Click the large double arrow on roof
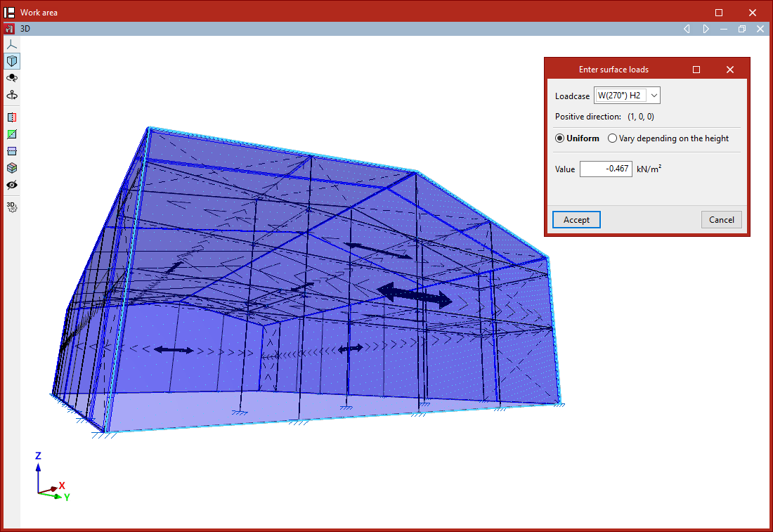This screenshot has height=532, width=773. (x=414, y=295)
